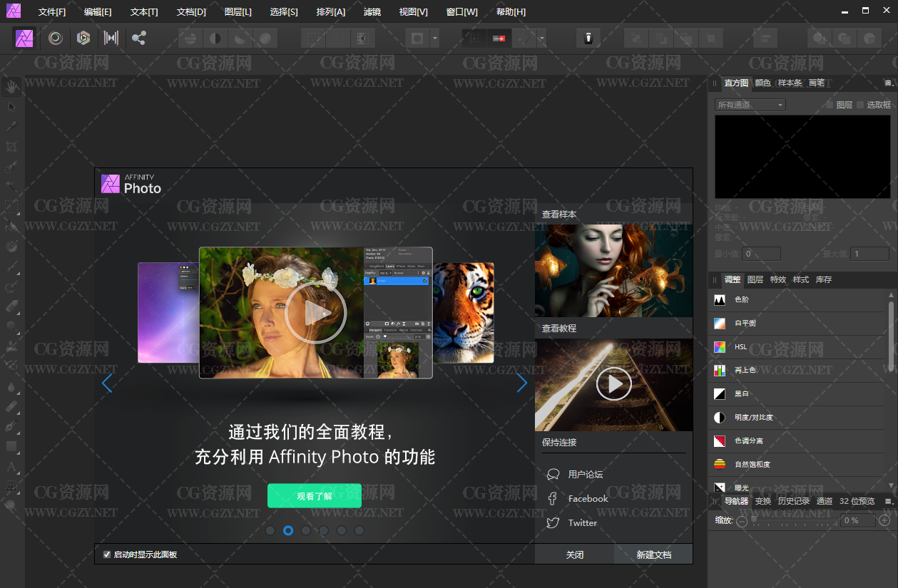Switch to the Liquify Persona icon

click(55, 38)
